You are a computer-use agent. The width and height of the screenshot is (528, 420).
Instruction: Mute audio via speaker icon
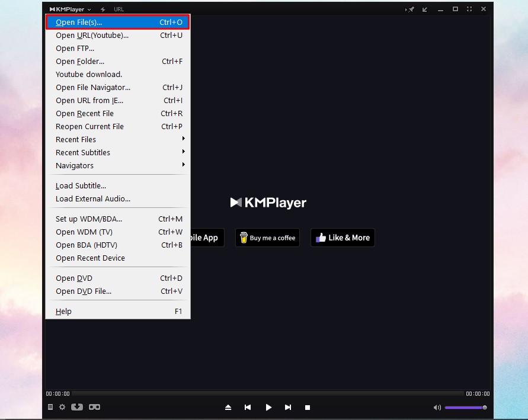coord(437,408)
